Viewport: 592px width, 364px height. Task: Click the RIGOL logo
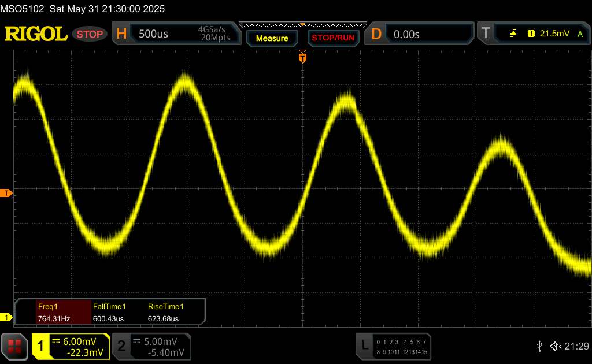(x=36, y=34)
